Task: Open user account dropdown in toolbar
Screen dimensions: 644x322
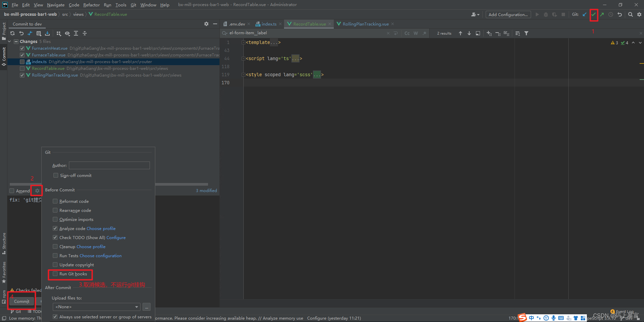Action: click(x=475, y=14)
